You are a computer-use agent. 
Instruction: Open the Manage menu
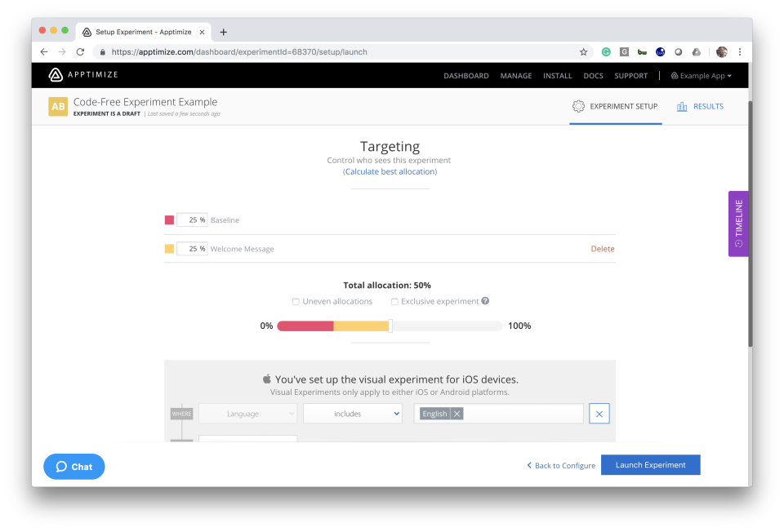(x=516, y=76)
